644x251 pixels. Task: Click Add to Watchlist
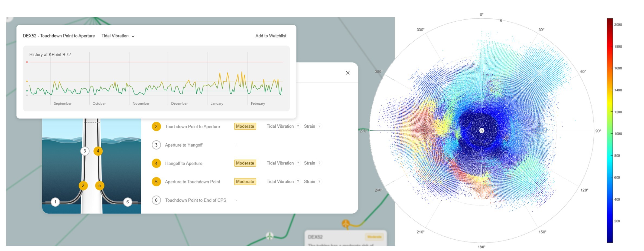pyautogui.click(x=271, y=36)
